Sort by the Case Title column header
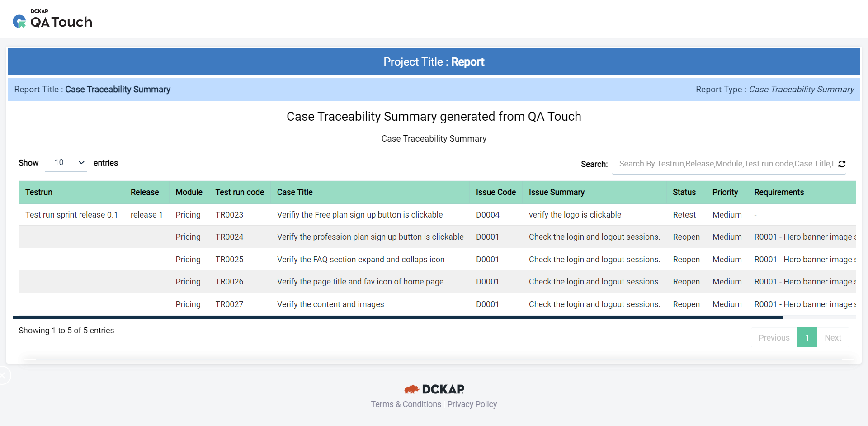Viewport: 868px width, 426px height. (295, 192)
